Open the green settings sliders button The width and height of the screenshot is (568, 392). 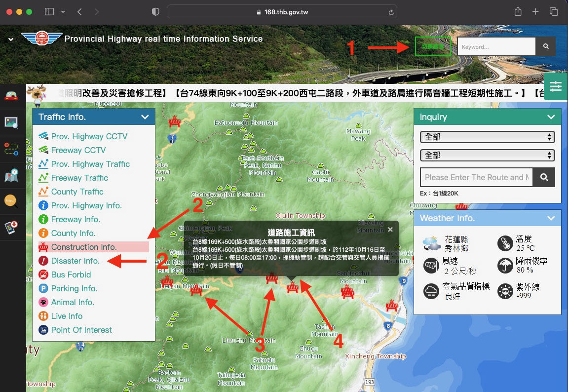tap(555, 86)
